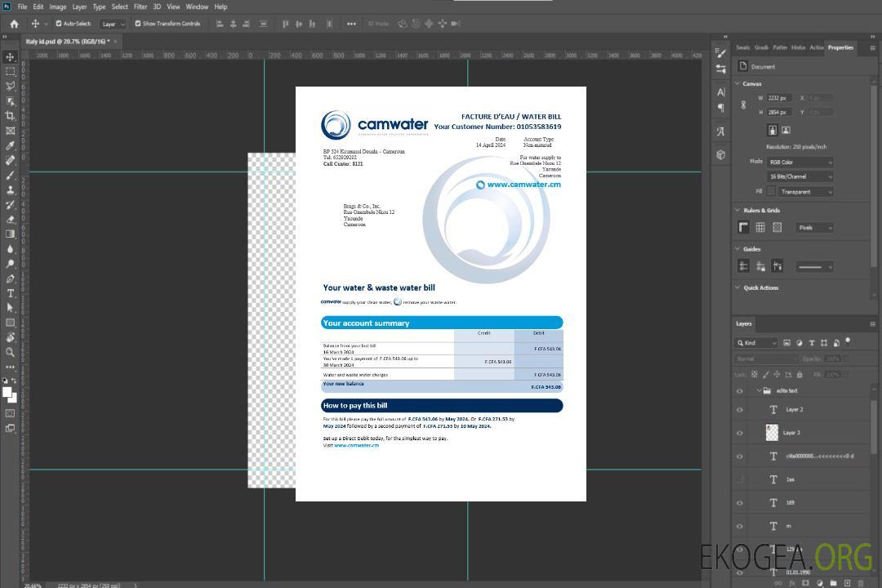
Task: Select the Crop tool
Action: click(10, 116)
